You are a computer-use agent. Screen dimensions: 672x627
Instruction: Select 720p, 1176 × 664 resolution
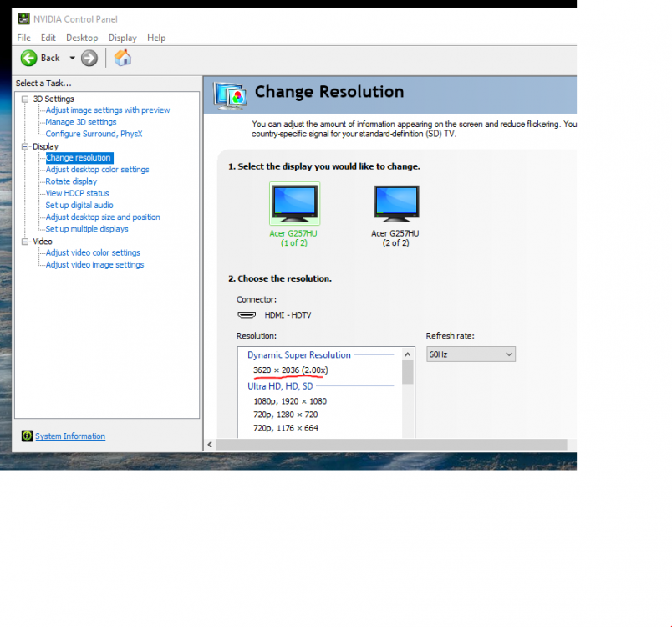285,428
